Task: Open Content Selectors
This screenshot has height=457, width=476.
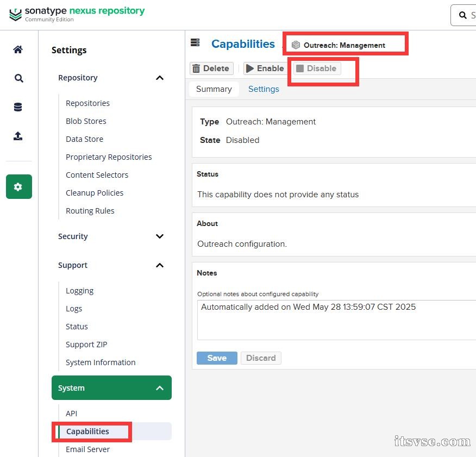Action: pyautogui.click(x=97, y=175)
